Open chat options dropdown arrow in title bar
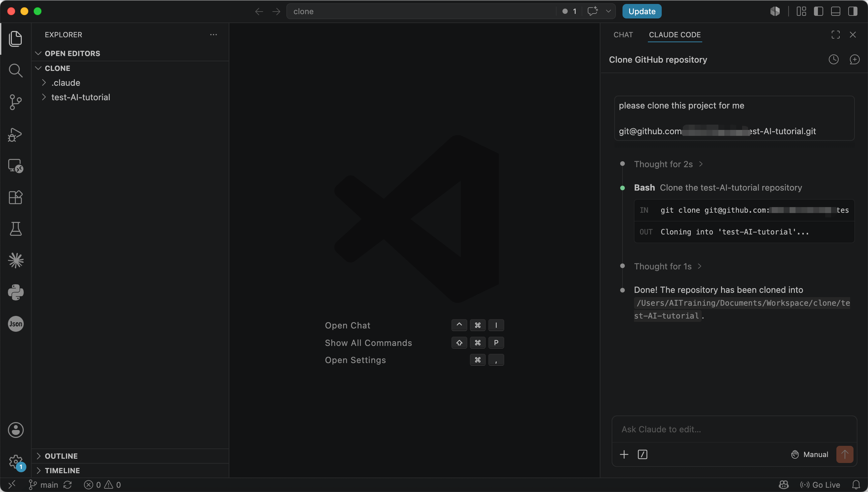Screen dimensions: 868x492 point(608,11)
